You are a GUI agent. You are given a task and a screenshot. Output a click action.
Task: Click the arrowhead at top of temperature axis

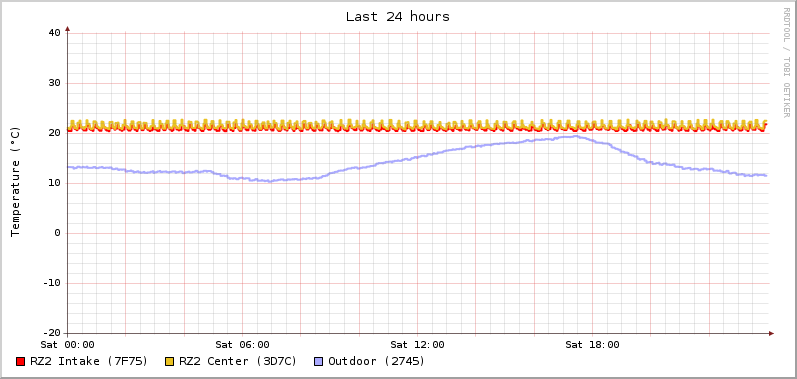(x=68, y=29)
